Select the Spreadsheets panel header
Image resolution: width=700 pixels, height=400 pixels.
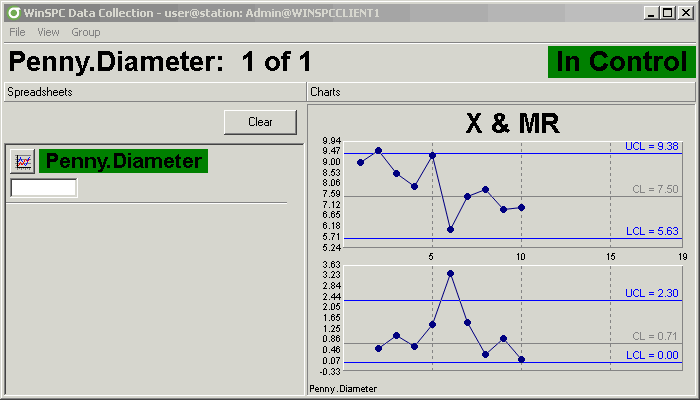coord(155,92)
